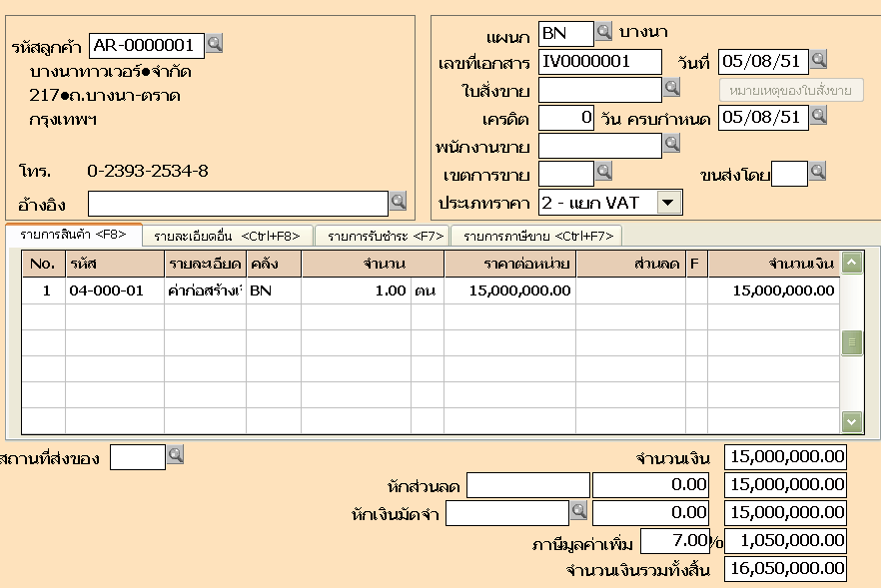The width and height of the screenshot is (881, 588).
Task: Click deposit deduction (หักเงินมัดจำ) search icon
Action: pyautogui.click(x=578, y=511)
